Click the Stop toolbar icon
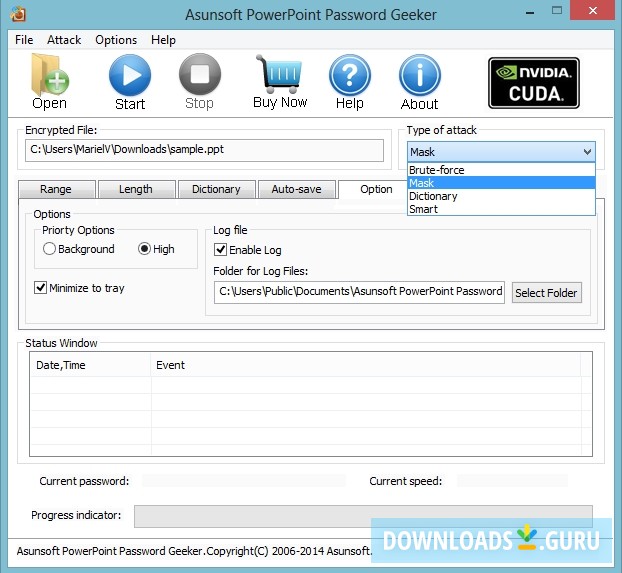The height and width of the screenshot is (573, 622). (200, 74)
